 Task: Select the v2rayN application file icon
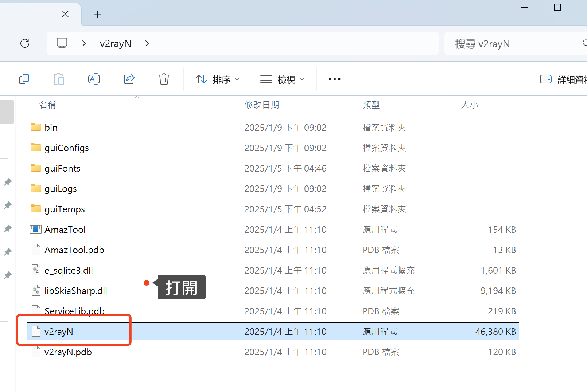pos(36,331)
